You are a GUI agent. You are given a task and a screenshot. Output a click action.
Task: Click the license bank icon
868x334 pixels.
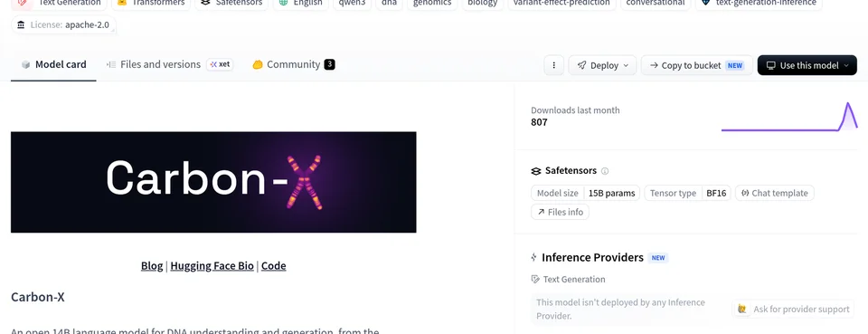(21, 25)
